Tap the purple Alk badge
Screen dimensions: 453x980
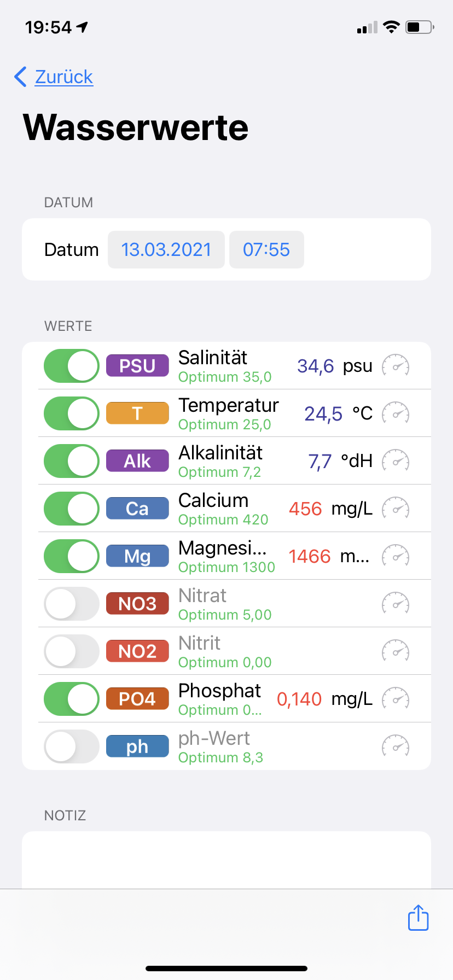click(x=137, y=461)
